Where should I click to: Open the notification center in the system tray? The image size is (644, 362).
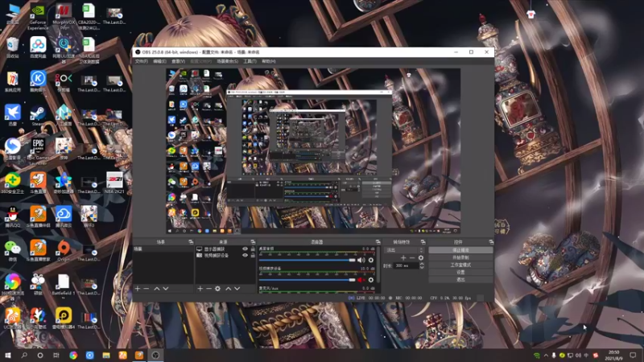point(633,355)
